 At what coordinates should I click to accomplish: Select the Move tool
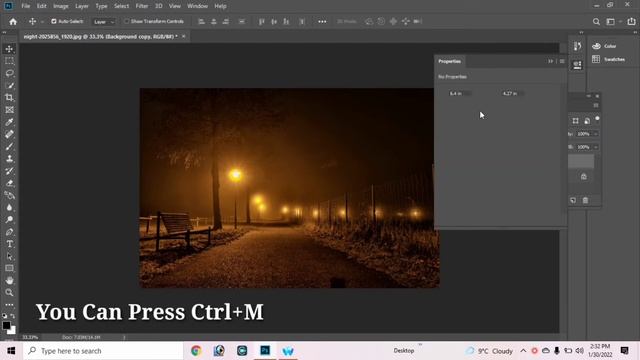click(x=9, y=49)
